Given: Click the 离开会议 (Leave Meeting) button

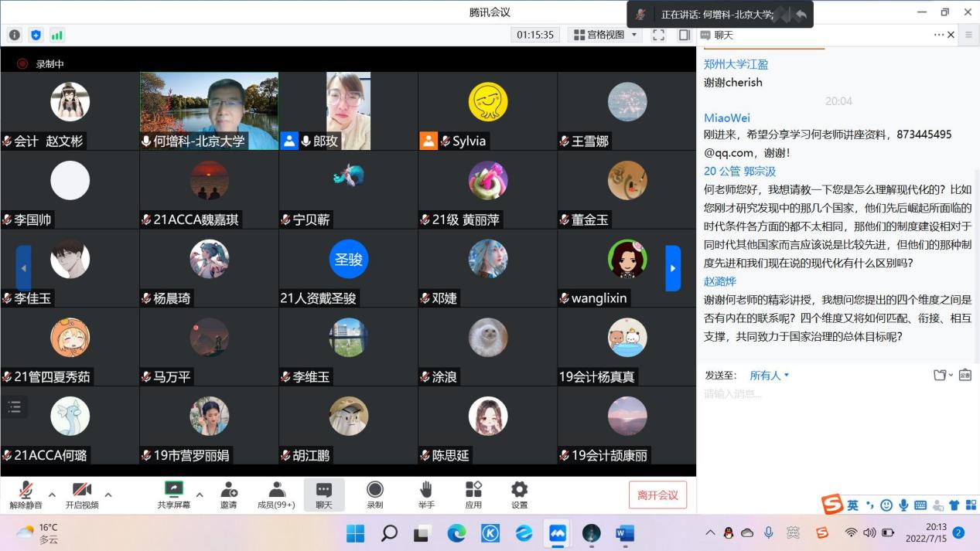Looking at the screenshot, I should coord(657,495).
